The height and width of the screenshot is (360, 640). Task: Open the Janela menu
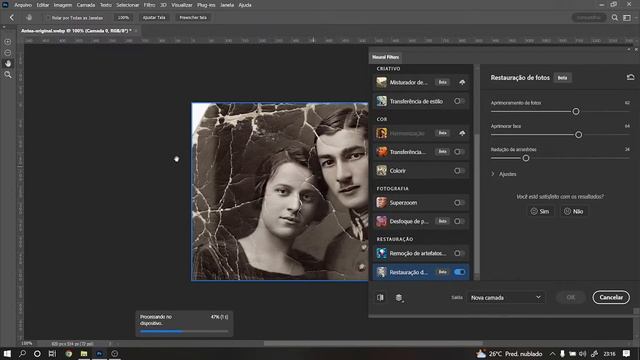click(227, 5)
